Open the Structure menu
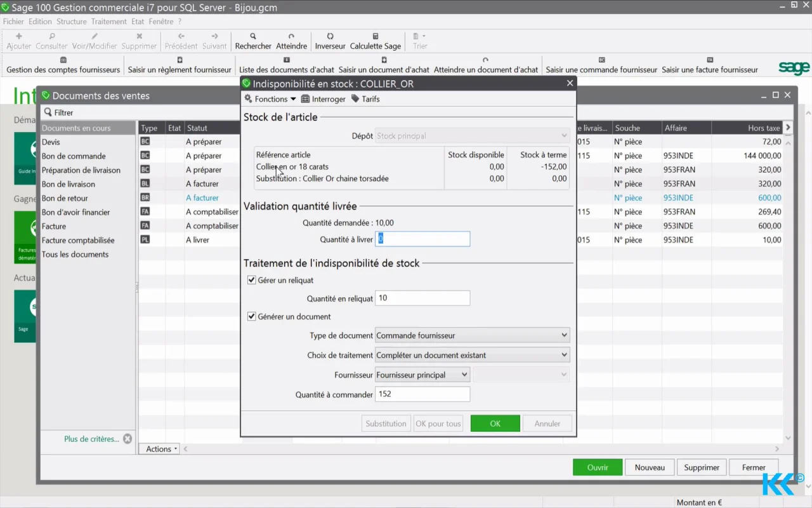The width and height of the screenshot is (812, 508). pyautogui.click(x=71, y=22)
